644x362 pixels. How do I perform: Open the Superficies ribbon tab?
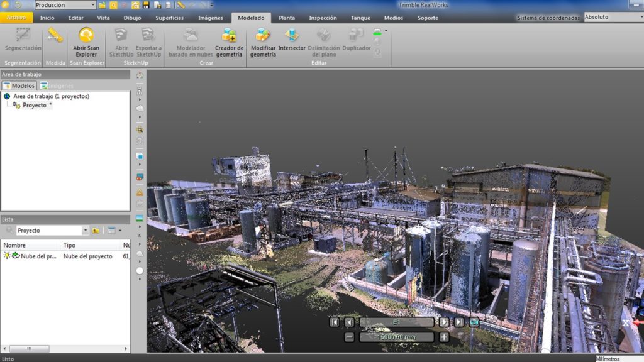169,18
